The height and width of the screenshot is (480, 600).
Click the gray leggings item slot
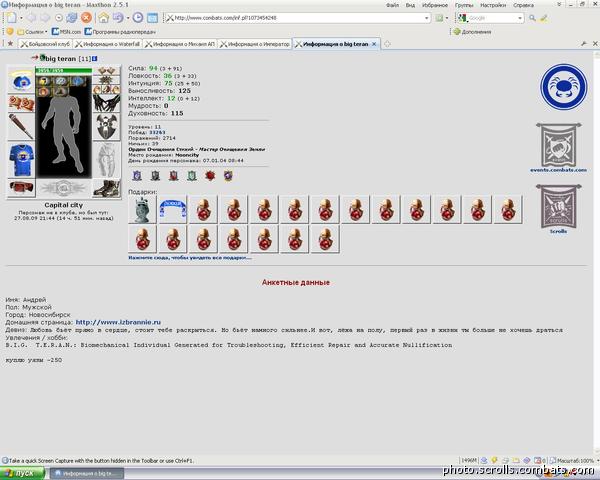point(106,160)
